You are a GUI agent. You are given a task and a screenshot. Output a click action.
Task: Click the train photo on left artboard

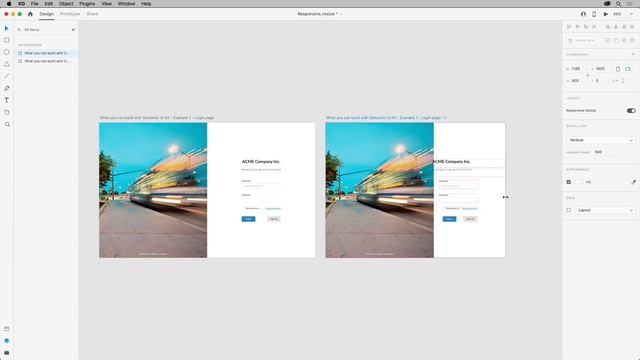[153, 190]
